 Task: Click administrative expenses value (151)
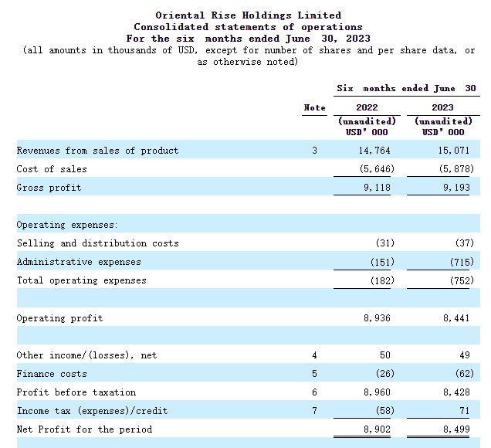(382, 262)
